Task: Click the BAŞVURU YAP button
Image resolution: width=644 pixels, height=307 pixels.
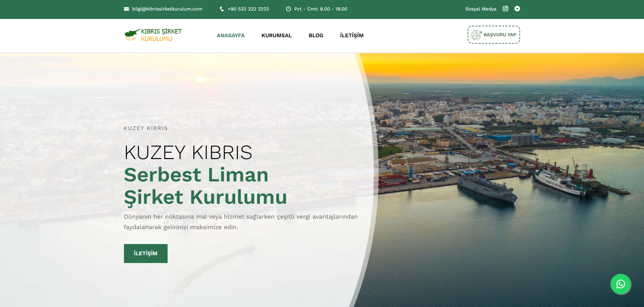Action: (x=494, y=35)
